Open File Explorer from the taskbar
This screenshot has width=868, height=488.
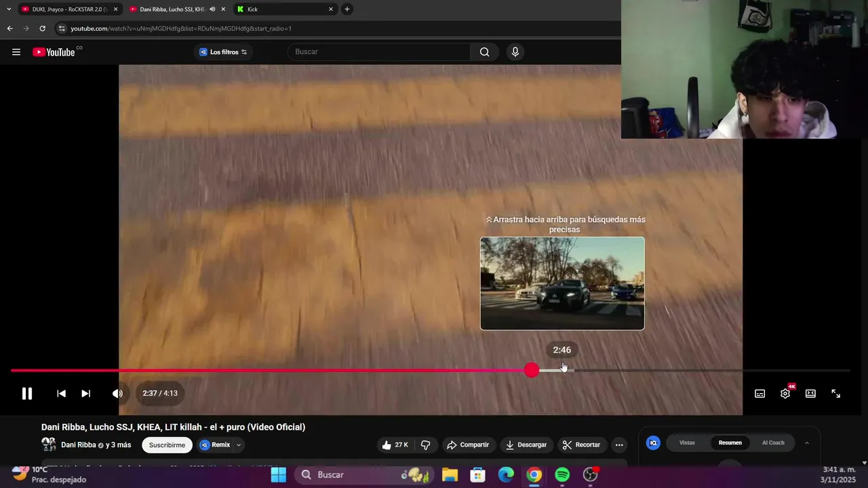[x=450, y=474]
